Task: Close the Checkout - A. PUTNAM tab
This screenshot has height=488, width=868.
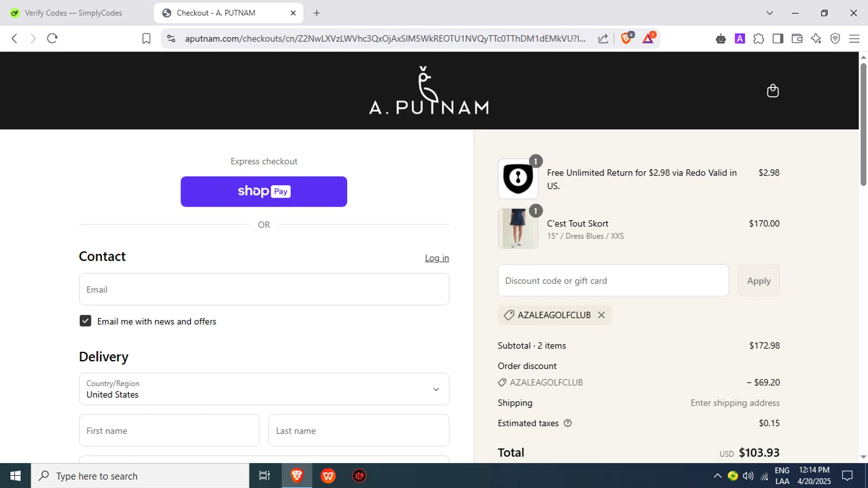Action: point(293,13)
